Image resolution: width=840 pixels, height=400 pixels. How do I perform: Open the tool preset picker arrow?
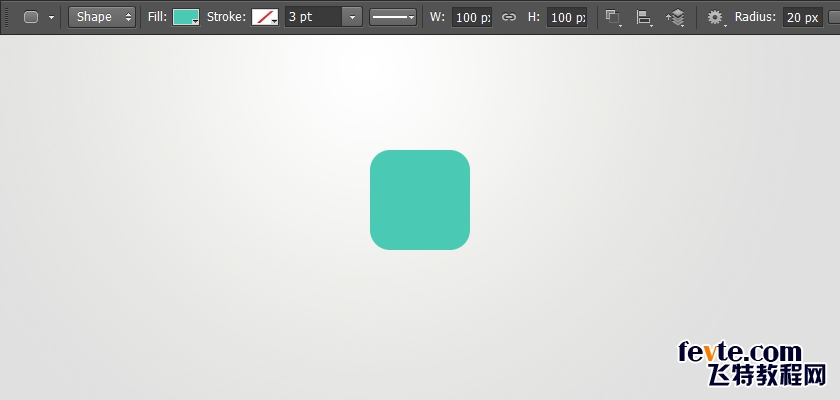pos(51,17)
